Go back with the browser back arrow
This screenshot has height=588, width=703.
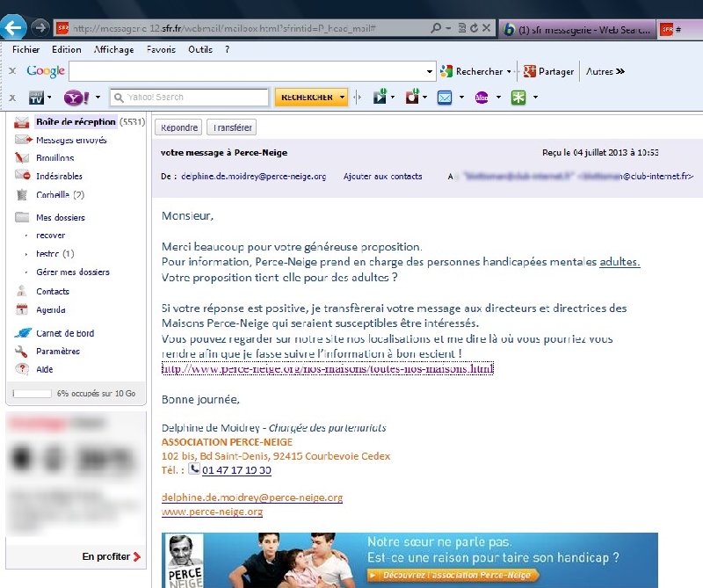13,28
